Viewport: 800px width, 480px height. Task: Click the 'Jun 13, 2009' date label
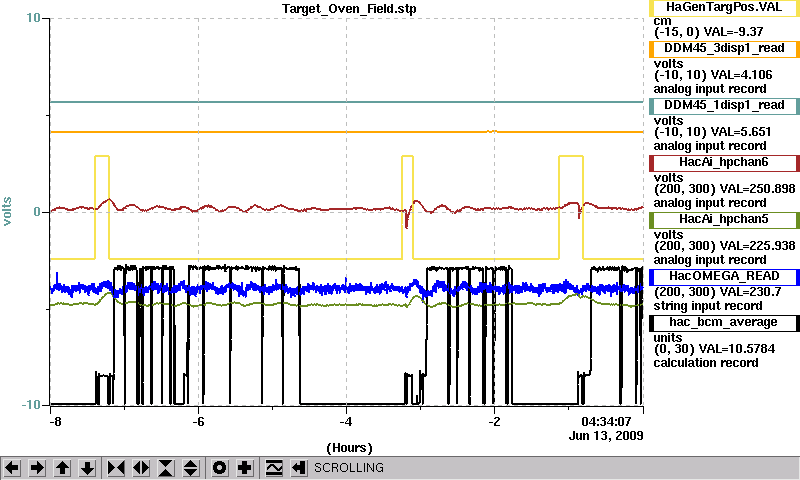[606, 436]
